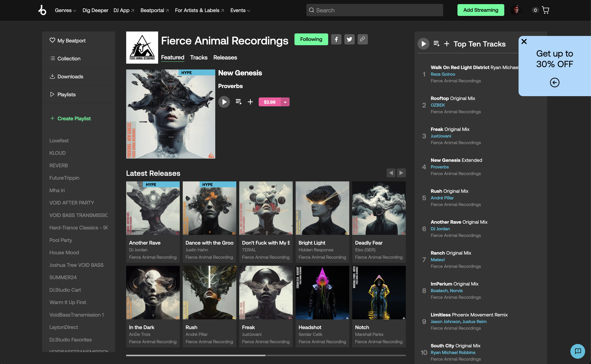Share label on Twitter
The height and width of the screenshot is (364, 591).
349,39
